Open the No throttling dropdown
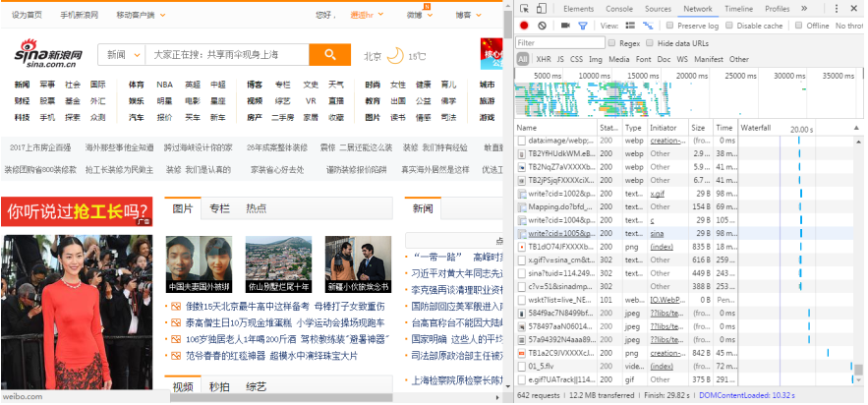Viewport: 868px width, 405px height. click(x=849, y=26)
